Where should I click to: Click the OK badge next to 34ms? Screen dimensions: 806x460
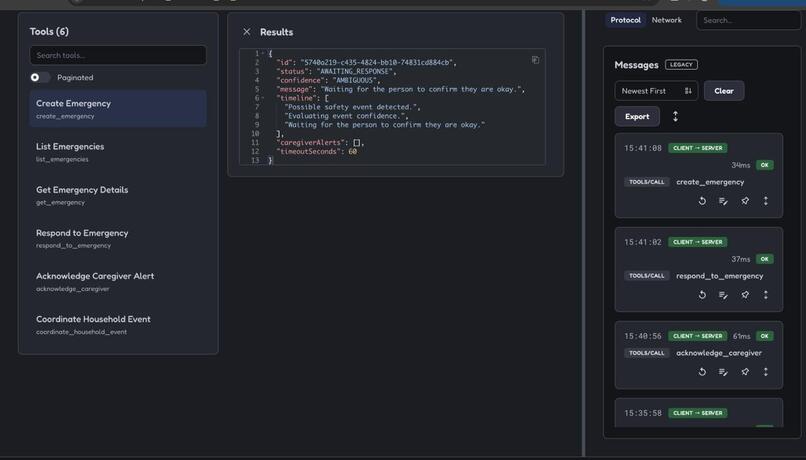(x=764, y=165)
